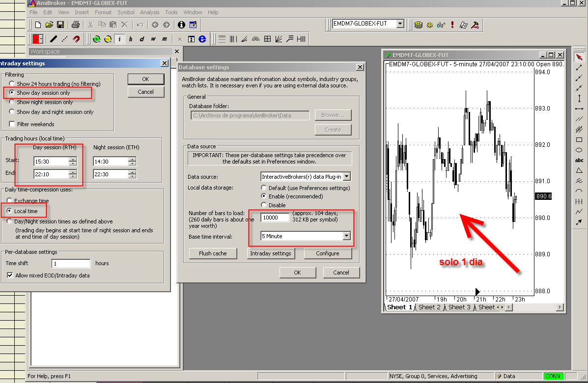Open the Analysis menu
The image size is (588, 383).
(149, 12)
